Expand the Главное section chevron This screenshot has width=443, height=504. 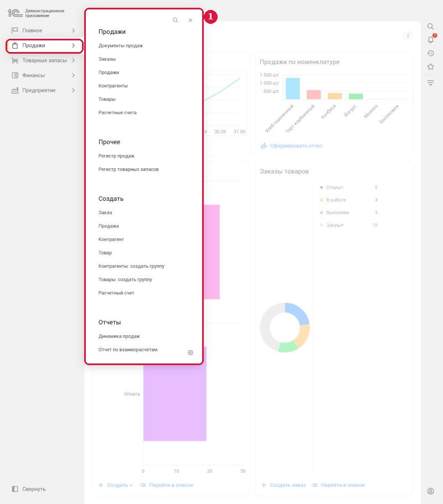pyautogui.click(x=73, y=30)
